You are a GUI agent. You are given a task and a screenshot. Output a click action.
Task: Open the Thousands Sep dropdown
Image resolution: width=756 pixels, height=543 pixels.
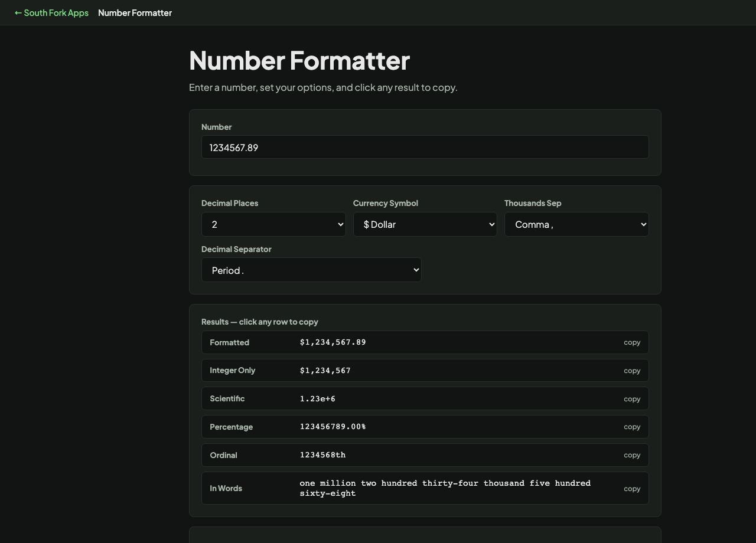point(576,224)
